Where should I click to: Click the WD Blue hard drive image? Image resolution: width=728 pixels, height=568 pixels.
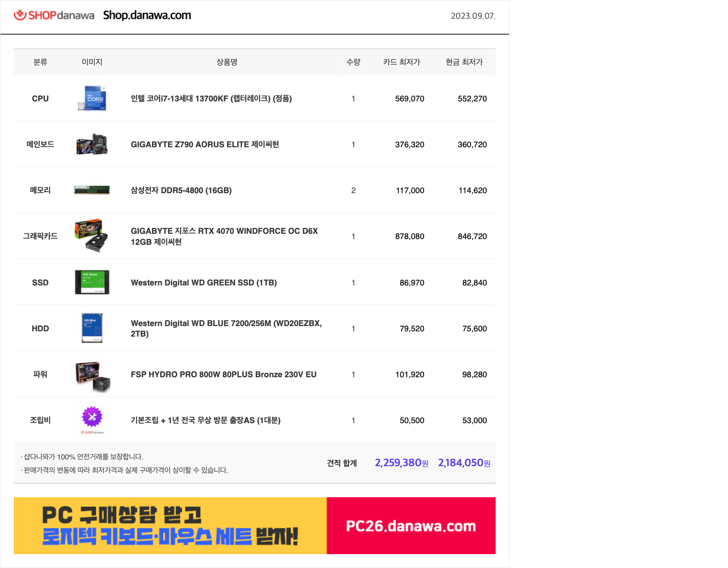pos(92,328)
